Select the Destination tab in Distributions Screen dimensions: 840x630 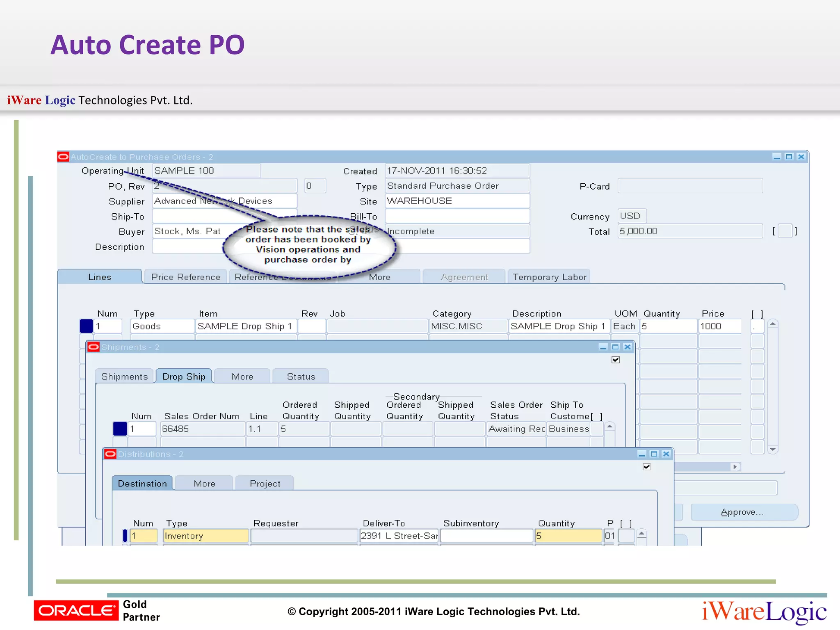click(142, 483)
